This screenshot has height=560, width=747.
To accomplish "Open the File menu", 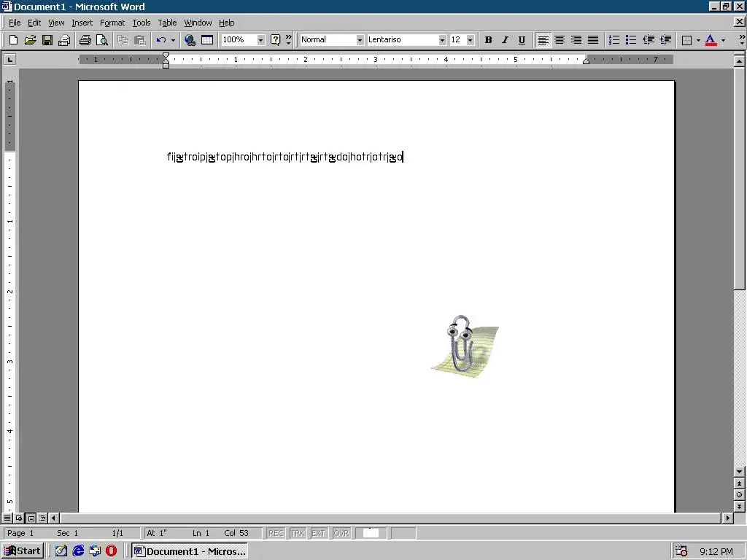I will (15, 23).
